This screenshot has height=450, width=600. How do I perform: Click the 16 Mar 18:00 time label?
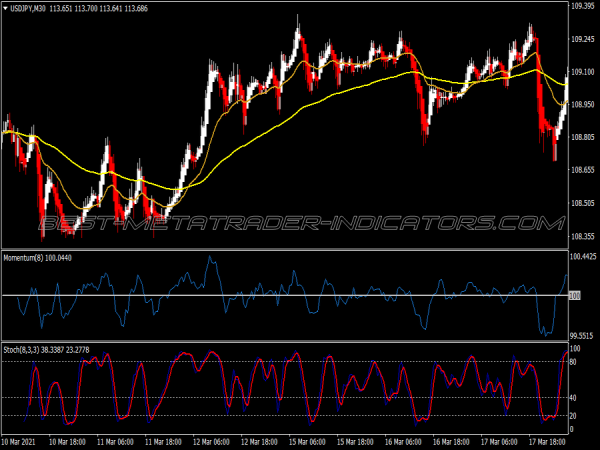click(451, 442)
